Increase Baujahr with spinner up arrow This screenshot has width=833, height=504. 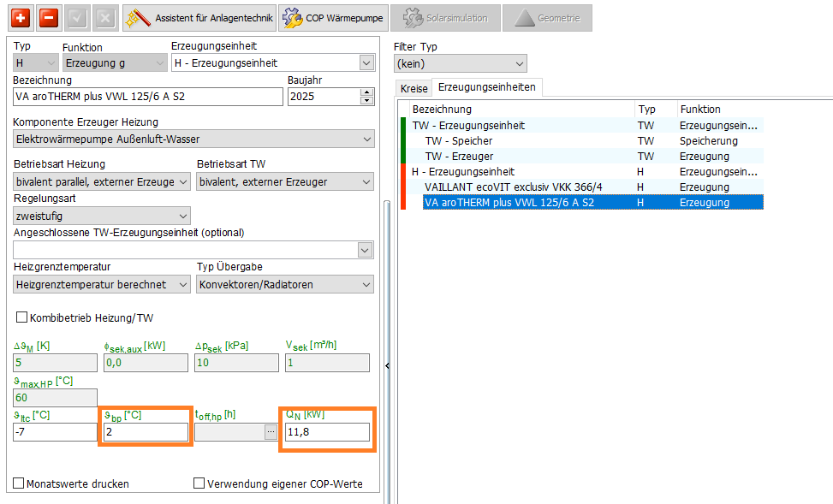click(x=366, y=92)
